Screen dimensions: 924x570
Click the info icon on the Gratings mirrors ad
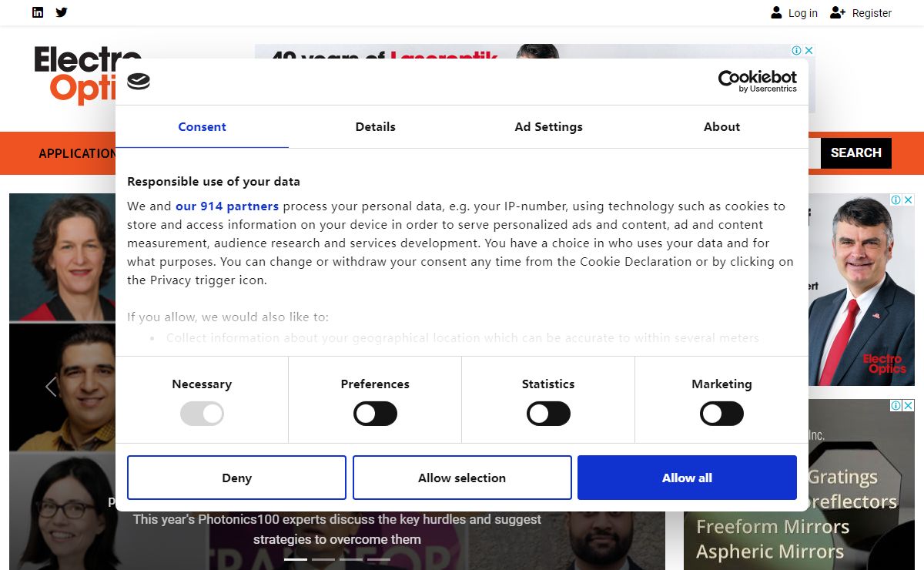coord(896,405)
